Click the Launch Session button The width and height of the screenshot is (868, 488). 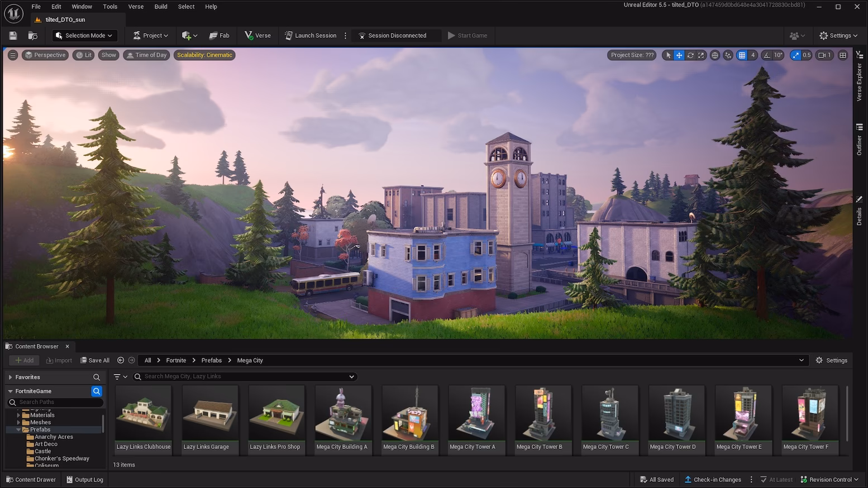click(x=311, y=36)
